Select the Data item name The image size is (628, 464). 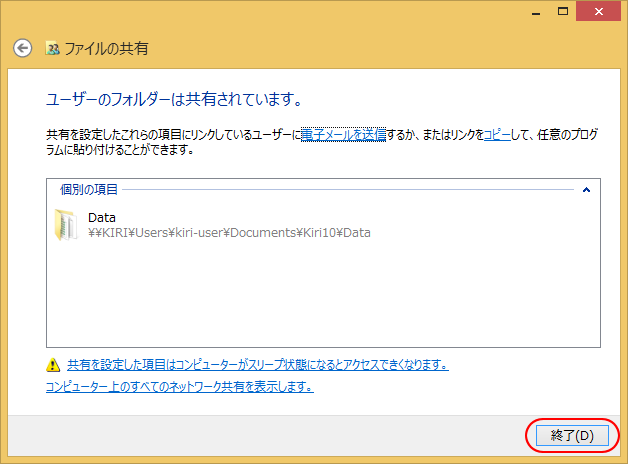pyautogui.click(x=102, y=217)
